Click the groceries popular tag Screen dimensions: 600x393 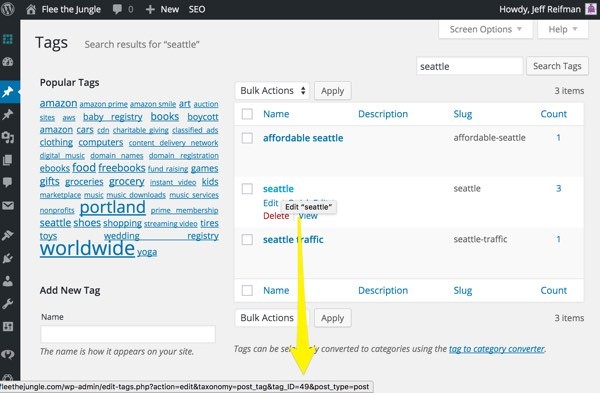click(84, 182)
